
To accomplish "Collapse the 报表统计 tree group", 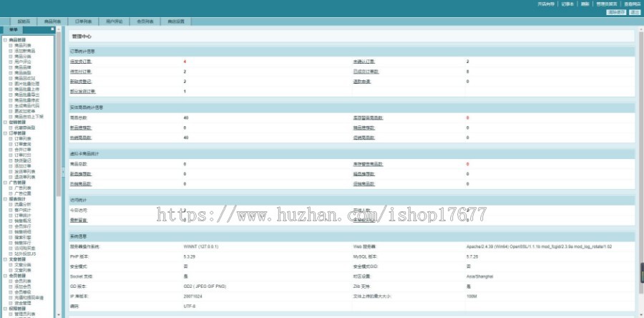I will click(5, 199).
